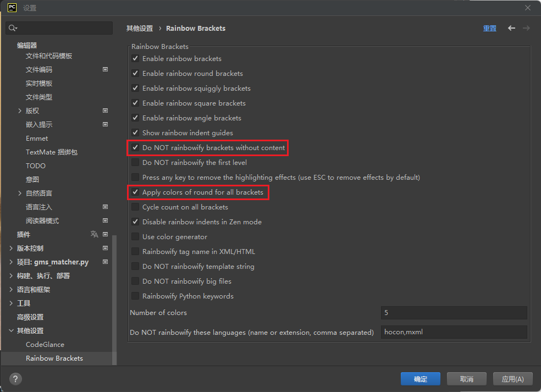Toggle Enable rainbow angle brackets
The image size is (541, 392).
click(135, 118)
